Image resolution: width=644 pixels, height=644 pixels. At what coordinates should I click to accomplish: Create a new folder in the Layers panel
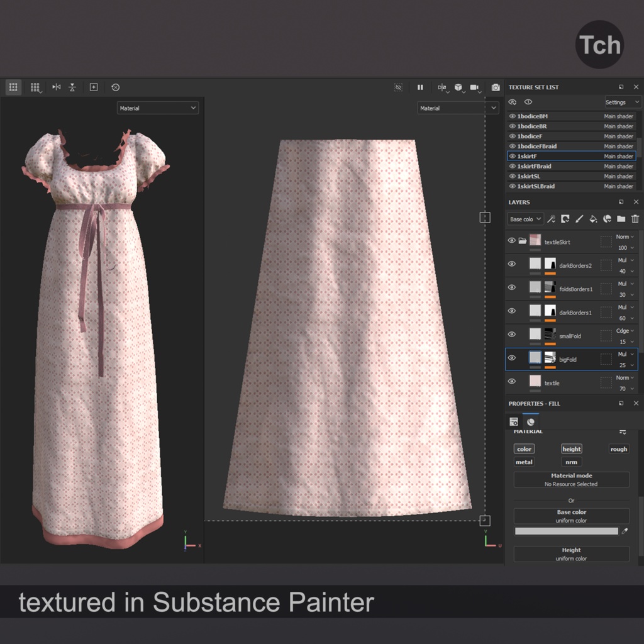tap(621, 219)
